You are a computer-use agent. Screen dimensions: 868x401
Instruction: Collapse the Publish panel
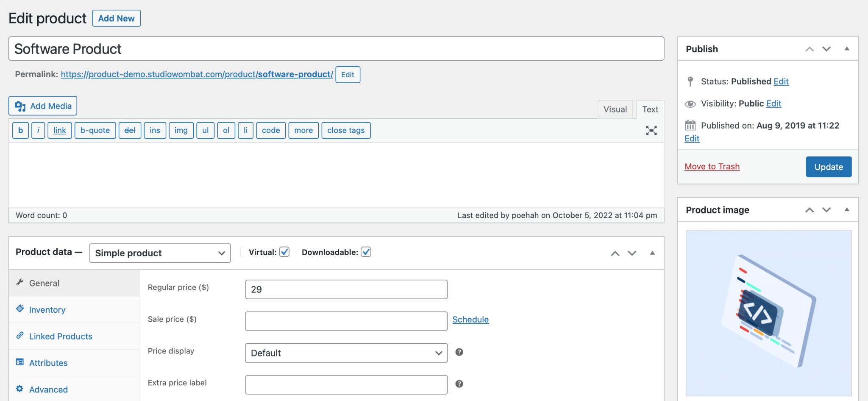point(846,49)
